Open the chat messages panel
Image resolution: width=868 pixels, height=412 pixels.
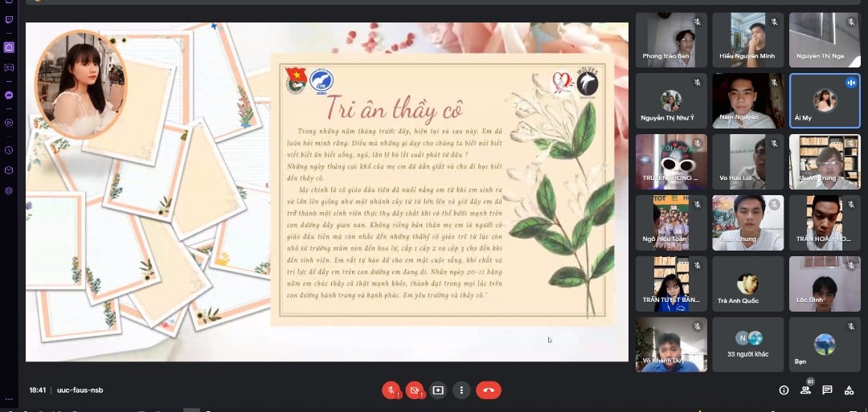click(827, 390)
